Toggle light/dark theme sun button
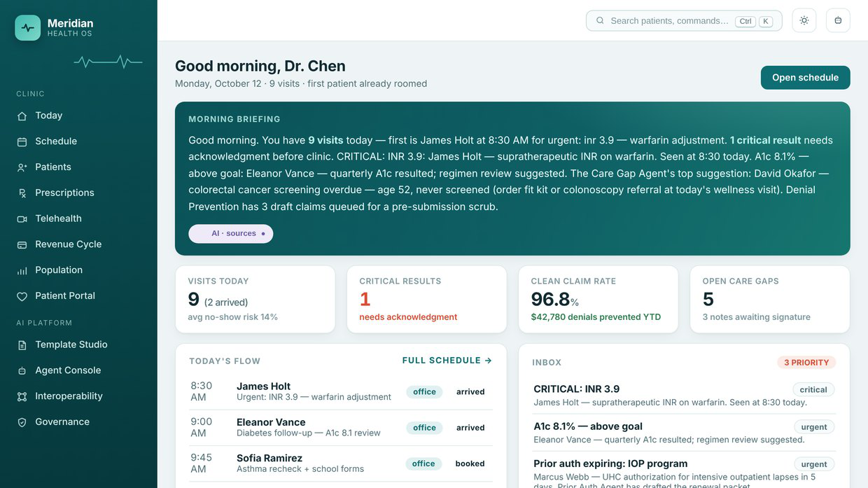 click(x=804, y=20)
